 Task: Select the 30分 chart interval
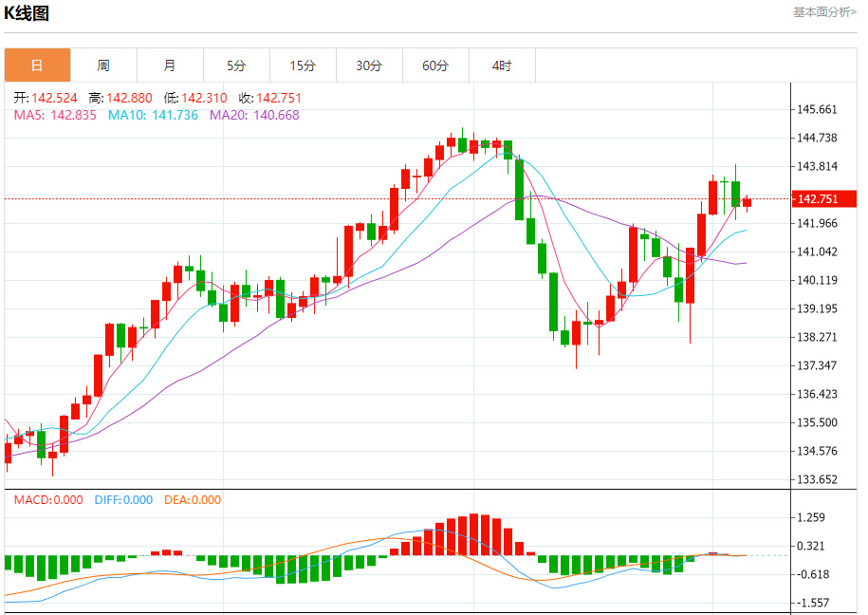[x=369, y=65]
